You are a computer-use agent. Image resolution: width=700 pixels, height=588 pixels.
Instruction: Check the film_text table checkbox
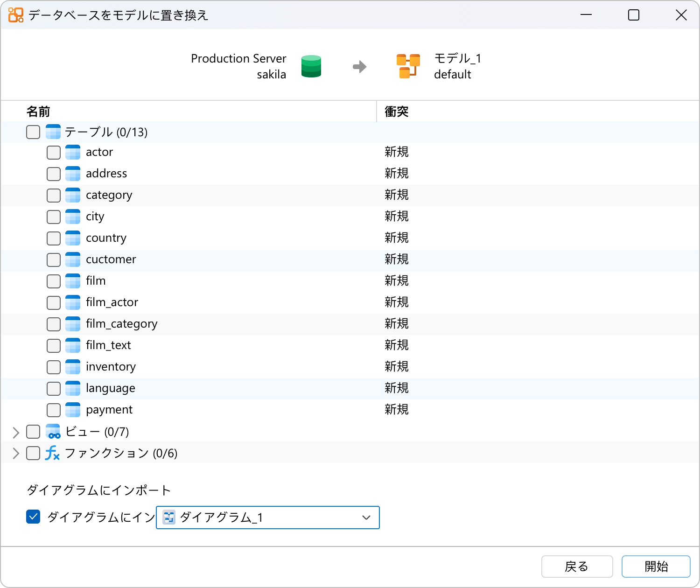click(54, 345)
